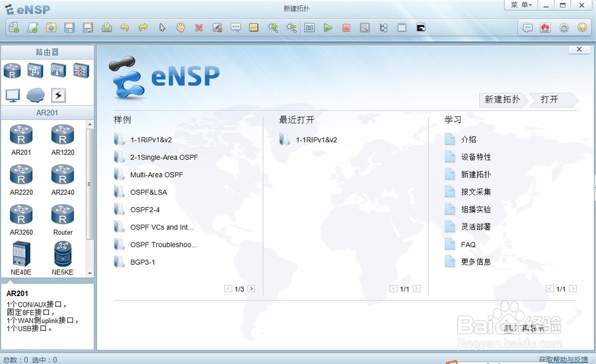Open the forum chat bubble icon
Image resolution: width=596 pixels, height=364 pixels.
coord(527,28)
